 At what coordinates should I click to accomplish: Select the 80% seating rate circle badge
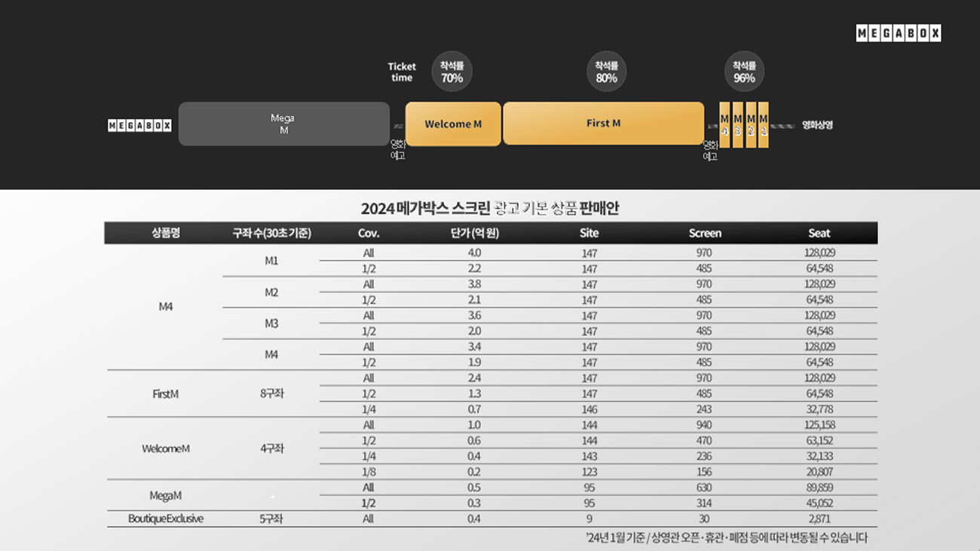[606, 72]
